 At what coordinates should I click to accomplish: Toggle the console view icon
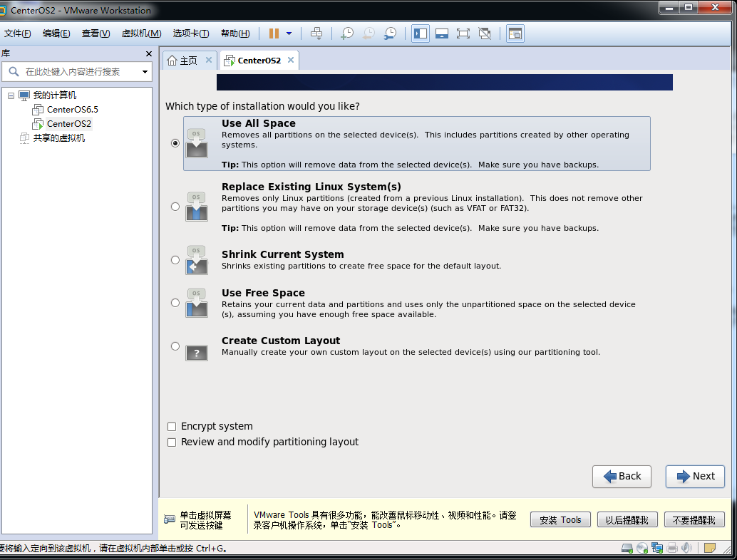click(515, 33)
